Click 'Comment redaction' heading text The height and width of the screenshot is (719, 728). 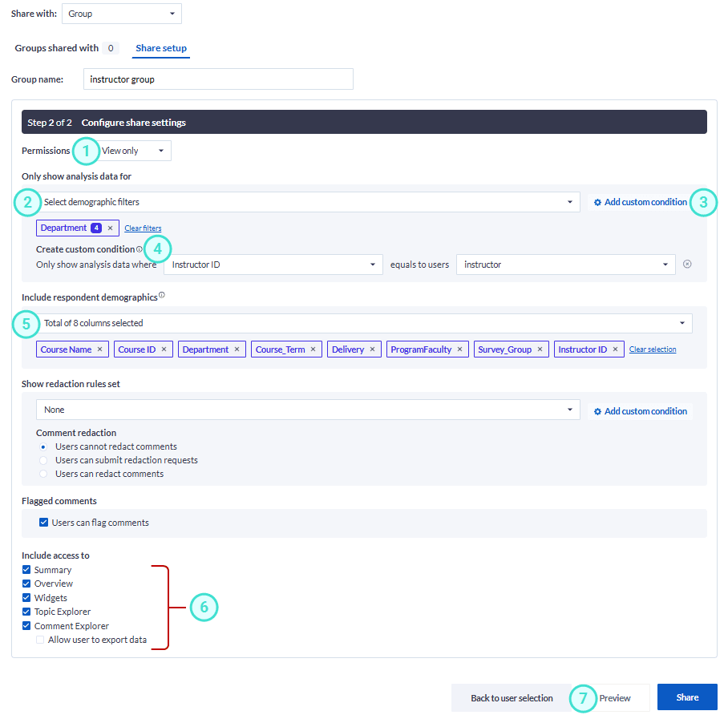click(x=76, y=433)
